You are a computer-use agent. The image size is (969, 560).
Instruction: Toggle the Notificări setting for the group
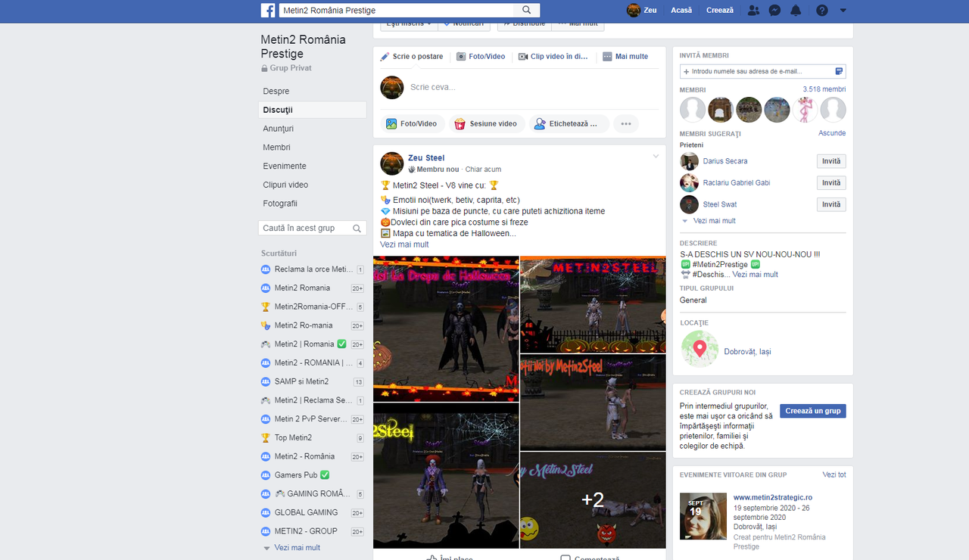coord(464,23)
